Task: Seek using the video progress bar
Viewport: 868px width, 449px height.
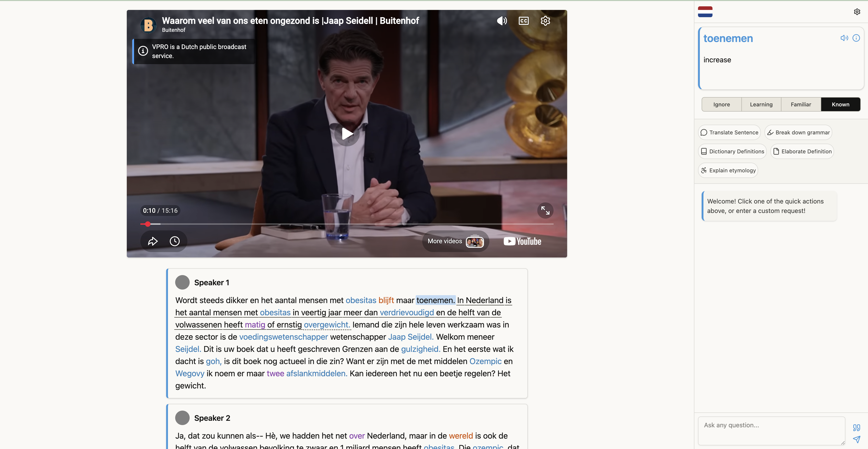Action: [347, 224]
